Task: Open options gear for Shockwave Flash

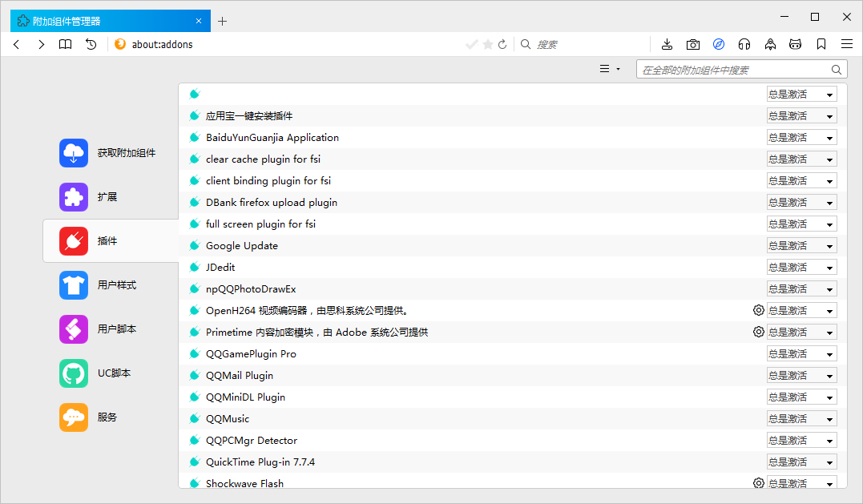Action: (x=758, y=482)
